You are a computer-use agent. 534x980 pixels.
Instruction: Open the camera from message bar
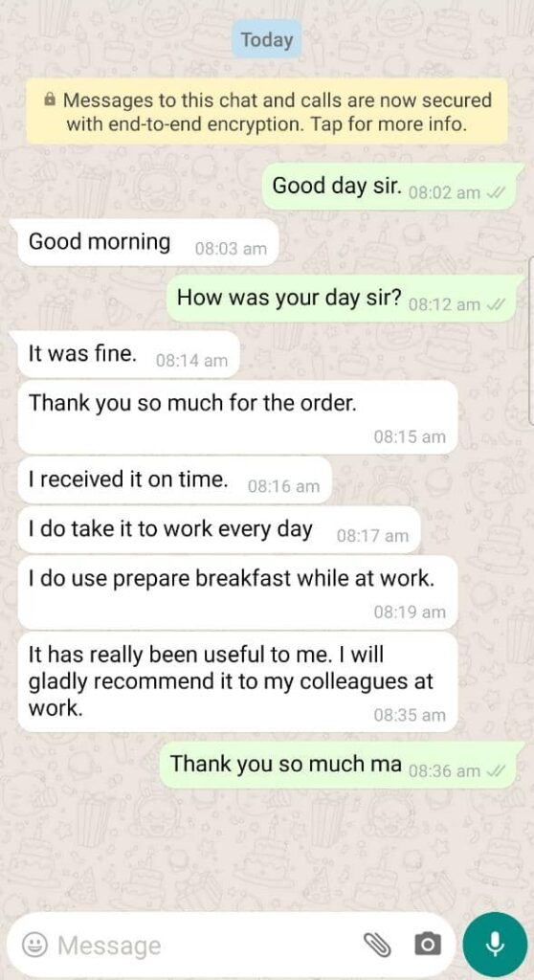[428, 945]
